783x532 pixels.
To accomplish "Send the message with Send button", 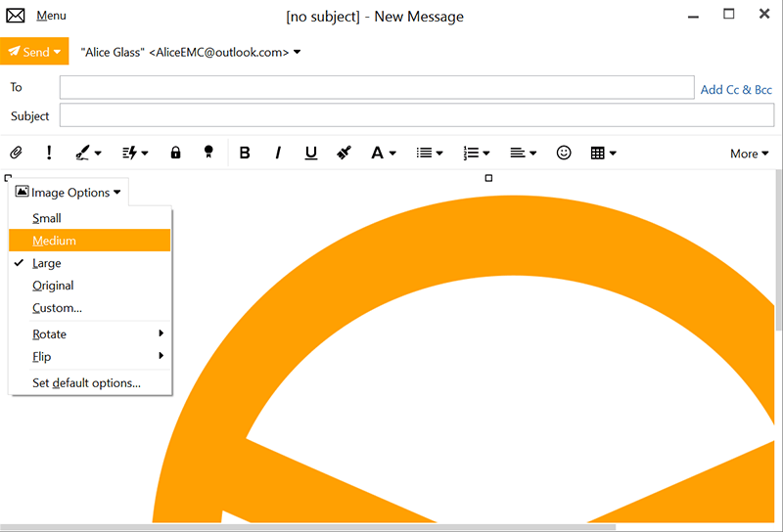I will pos(29,52).
